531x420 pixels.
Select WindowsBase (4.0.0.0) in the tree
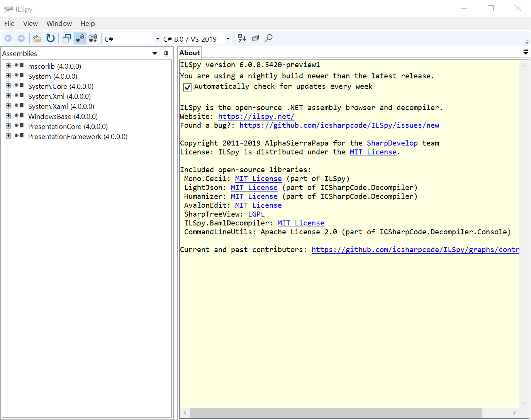(63, 117)
